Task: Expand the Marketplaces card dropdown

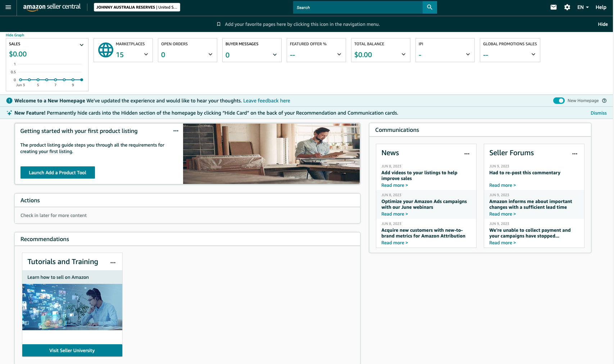Action: click(146, 54)
